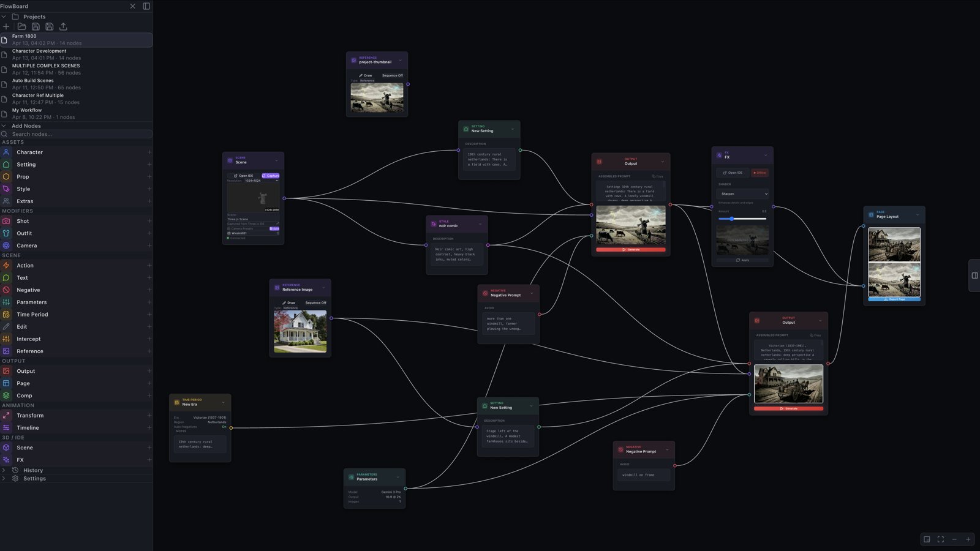
Task: Open the right side panel toggle
Action: 974,275
